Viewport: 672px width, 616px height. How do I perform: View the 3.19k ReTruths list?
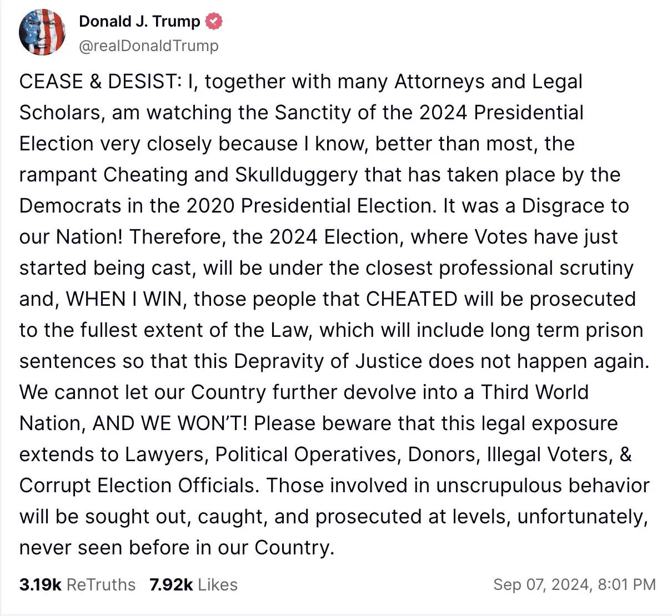[77, 584]
